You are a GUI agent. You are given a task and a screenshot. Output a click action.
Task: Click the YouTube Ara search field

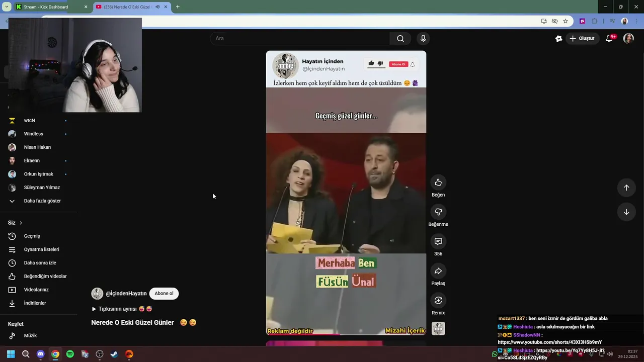[x=300, y=39]
